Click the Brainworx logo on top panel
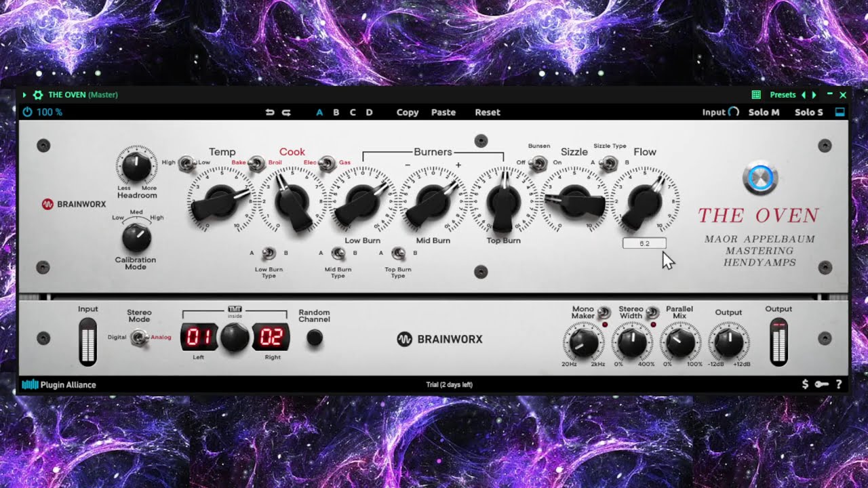 pyautogui.click(x=75, y=204)
